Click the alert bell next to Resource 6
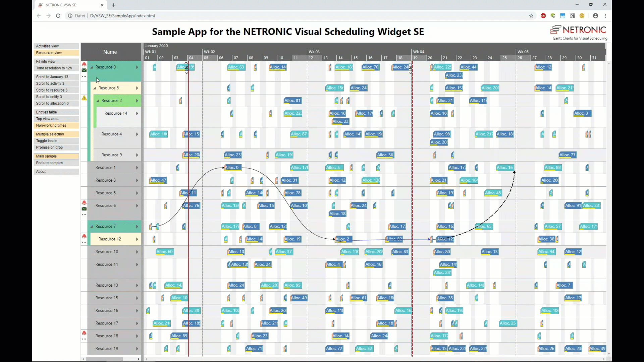The width and height of the screenshot is (644, 362). 84,203
